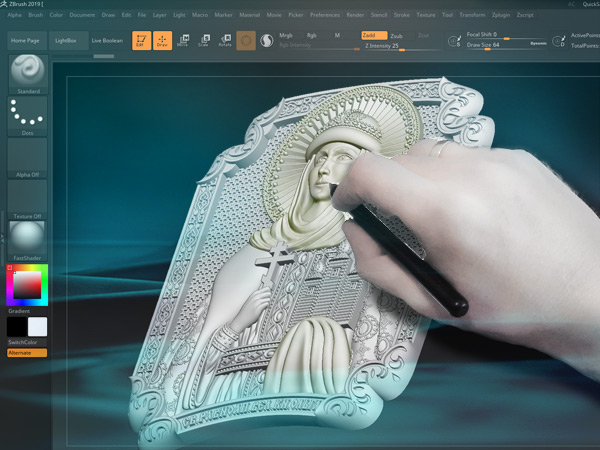Open the LightBox browser
The image size is (600, 450).
tap(69, 41)
